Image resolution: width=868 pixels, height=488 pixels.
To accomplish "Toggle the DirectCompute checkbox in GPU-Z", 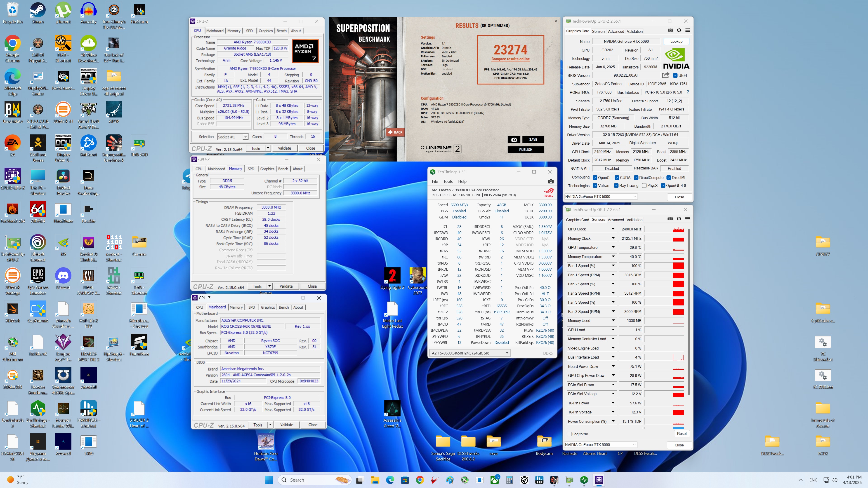I will click(636, 178).
